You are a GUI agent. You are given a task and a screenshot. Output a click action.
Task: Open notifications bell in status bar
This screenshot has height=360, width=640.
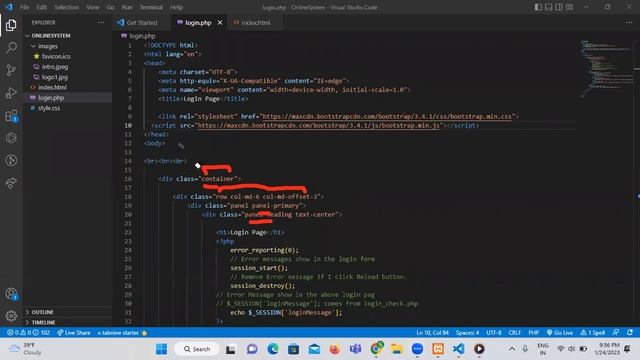point(630,333)
